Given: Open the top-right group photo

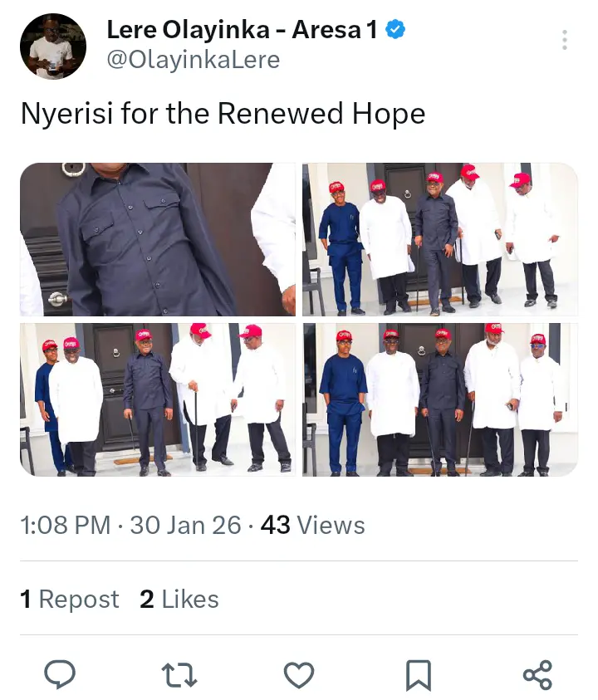Looking at the screenshot, I should point(440,239).
